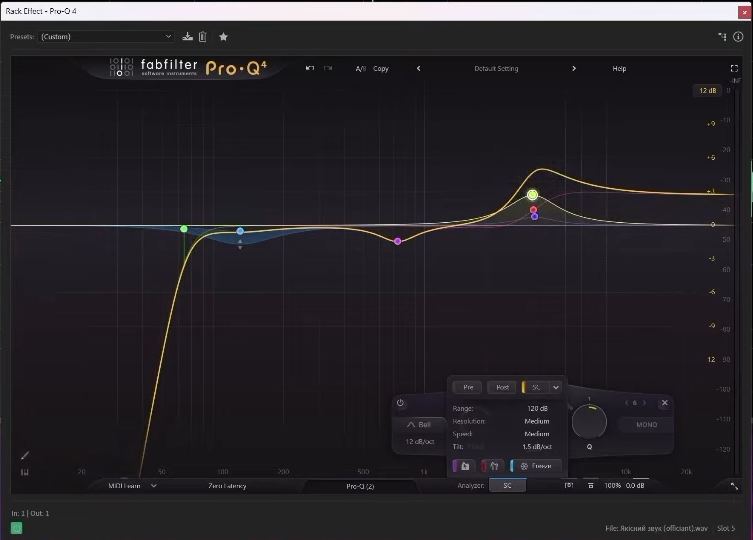
Task: Show the piano keyboard display
Action: [25, 472]
